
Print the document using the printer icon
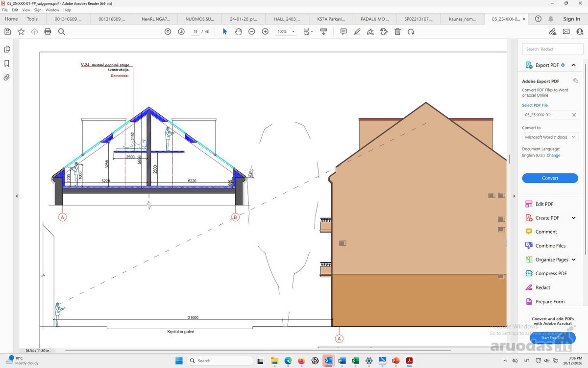click(48, 31)
